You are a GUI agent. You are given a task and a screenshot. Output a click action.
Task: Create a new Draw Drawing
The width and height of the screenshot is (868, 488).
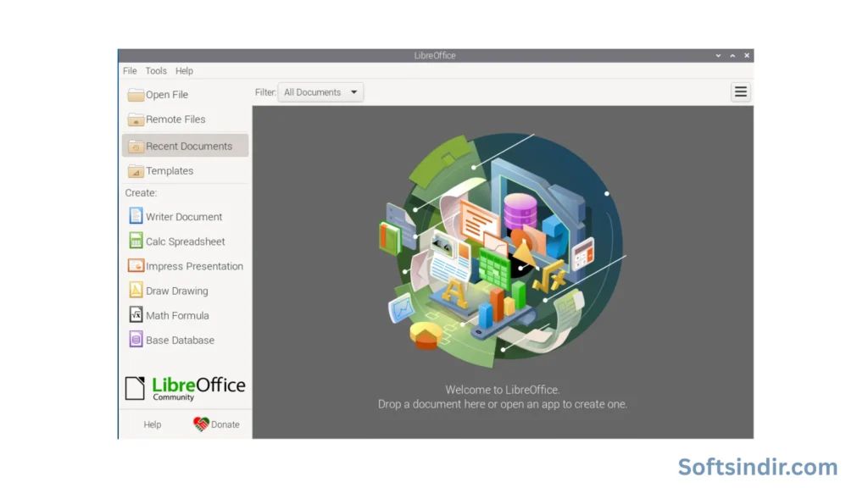179,290
